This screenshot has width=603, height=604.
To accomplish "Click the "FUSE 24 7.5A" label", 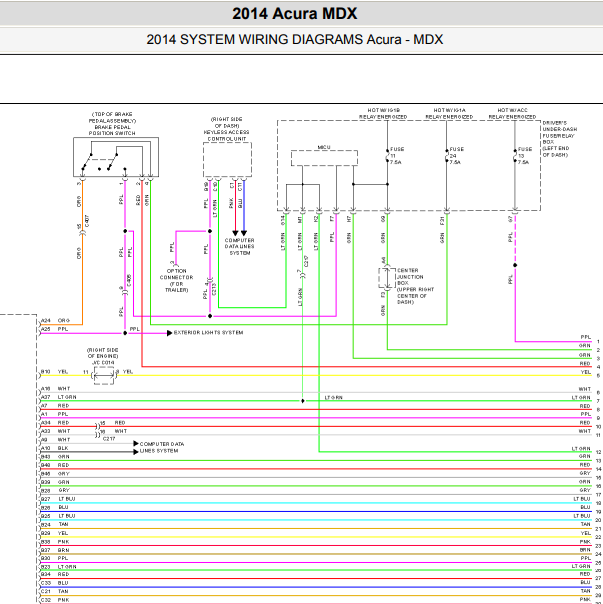I will (x=457, y=156).
